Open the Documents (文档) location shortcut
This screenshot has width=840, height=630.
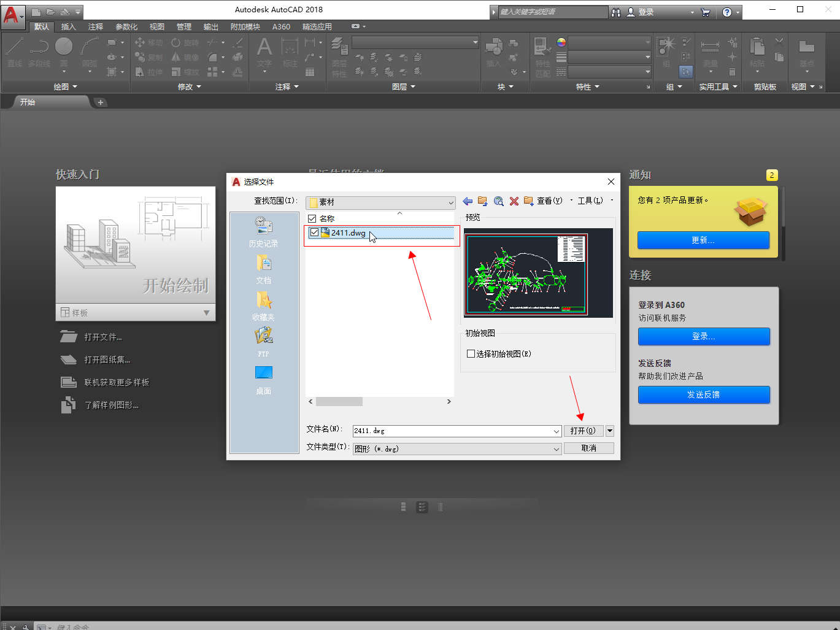(263, 269)
